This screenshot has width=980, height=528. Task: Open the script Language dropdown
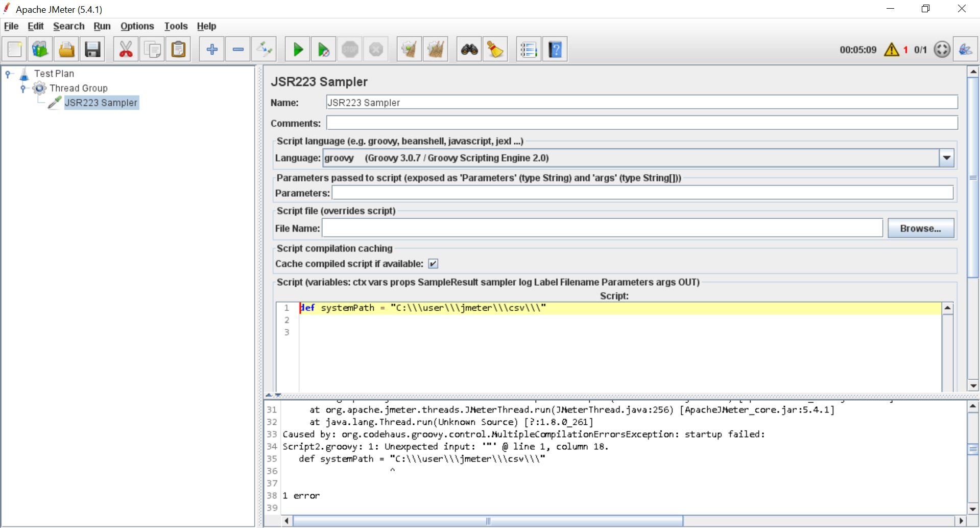[x=947, y=157]
